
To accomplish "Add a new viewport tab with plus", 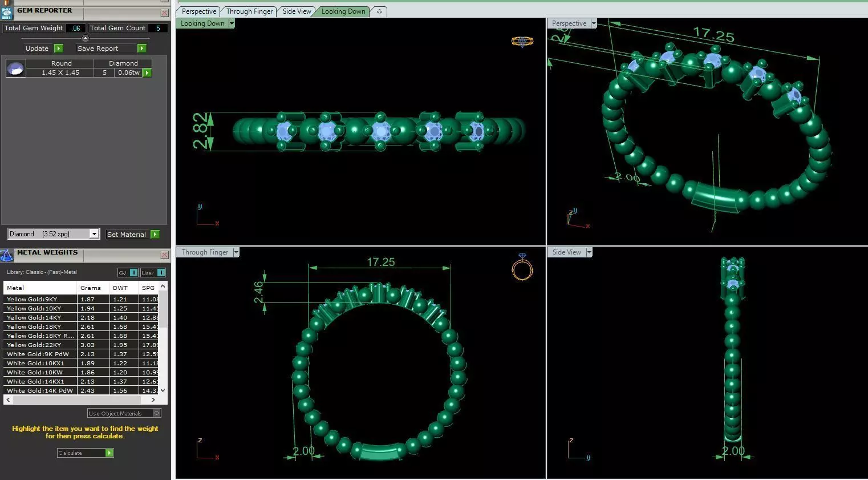I will tap(379, 11).
